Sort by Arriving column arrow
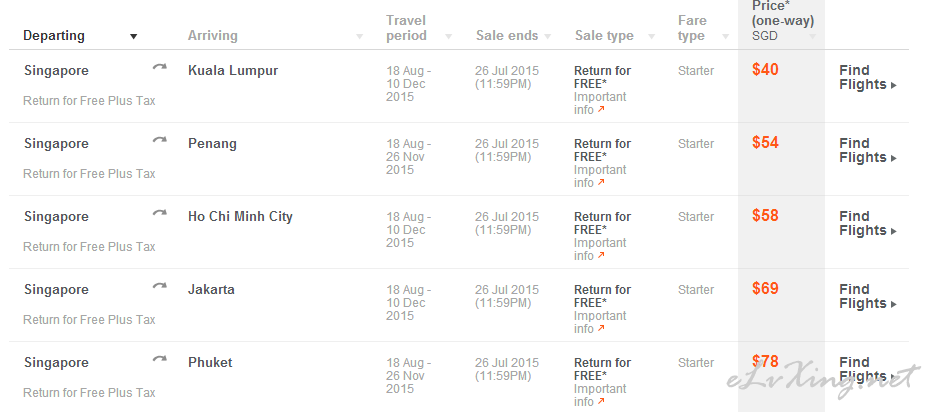Screen dimensions: 931x412 359,37
